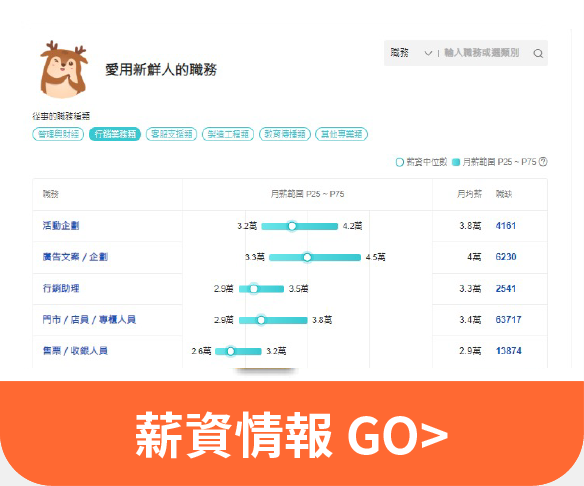Click the deer mascot image
This screenshot has width=584, height=486.
click(x=64, y=70)
